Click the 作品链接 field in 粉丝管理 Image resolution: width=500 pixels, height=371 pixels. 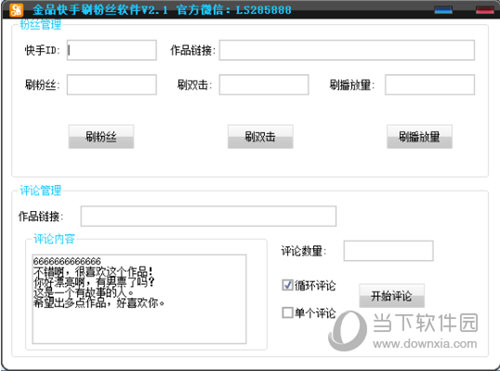click(347, 50)
